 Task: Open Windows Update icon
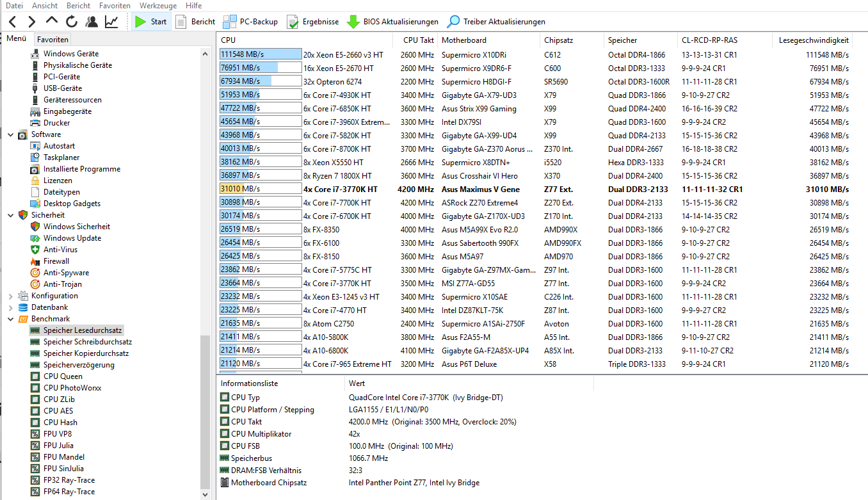35,238
